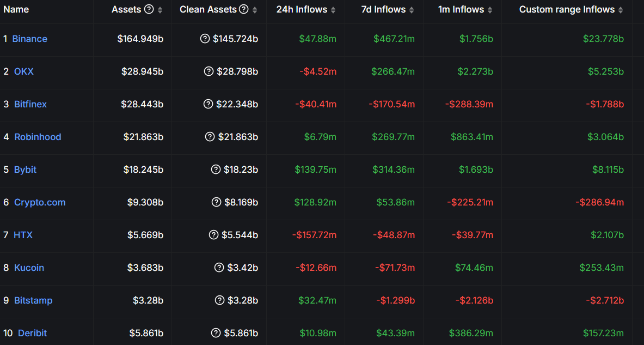644x345 pixels.
Task: Select Bitstamp 24h inflow $32.47m
Action: (317, 301)
